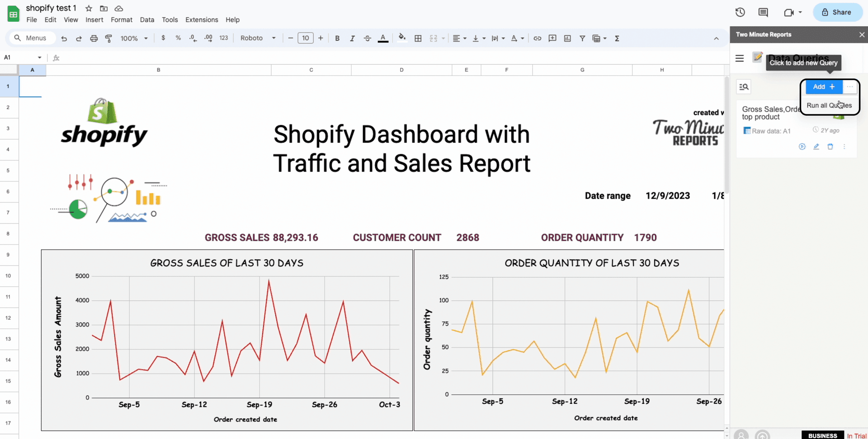
Task: Insert a comment
Action: (552, 38)
